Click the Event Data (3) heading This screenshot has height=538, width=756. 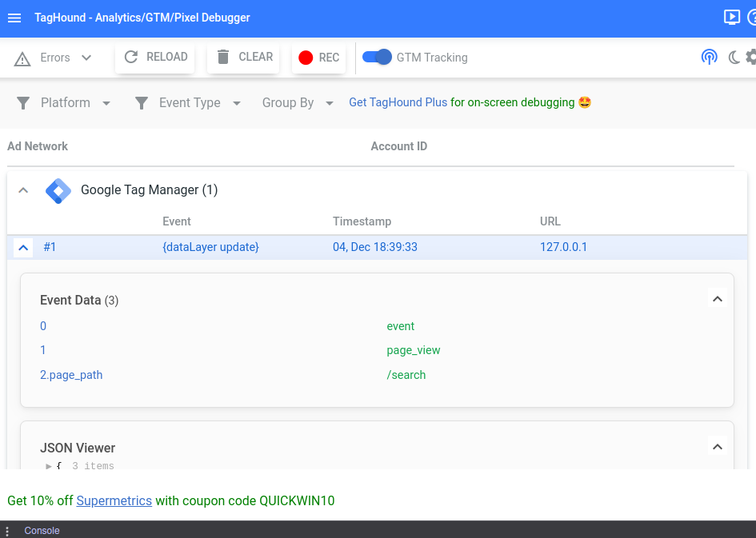pyautogui.click(x=79, y=300)
